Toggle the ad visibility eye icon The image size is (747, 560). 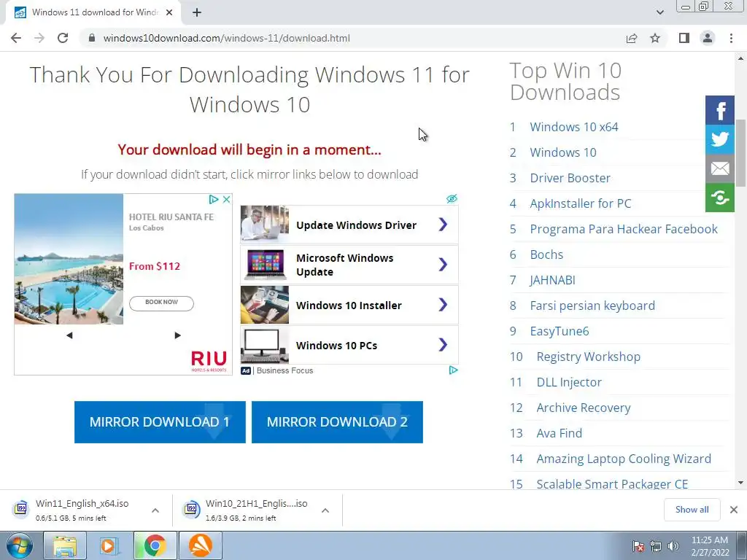(452, 198)
